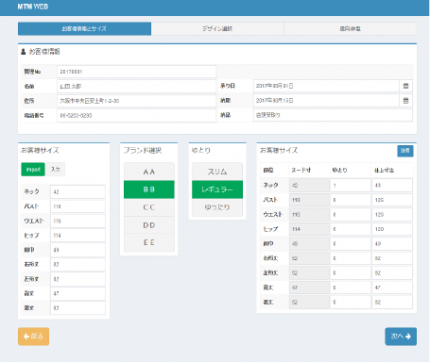430x362 pixels.
Task: Select レギュラー fit option
Action: 217,190
